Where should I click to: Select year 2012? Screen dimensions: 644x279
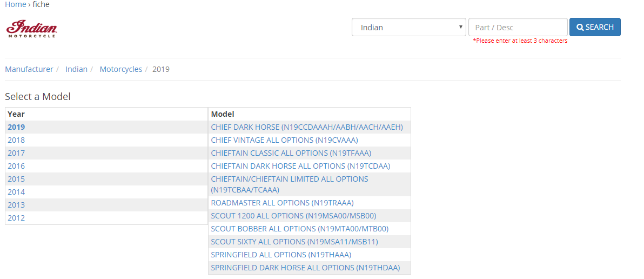tap(16, 218)
